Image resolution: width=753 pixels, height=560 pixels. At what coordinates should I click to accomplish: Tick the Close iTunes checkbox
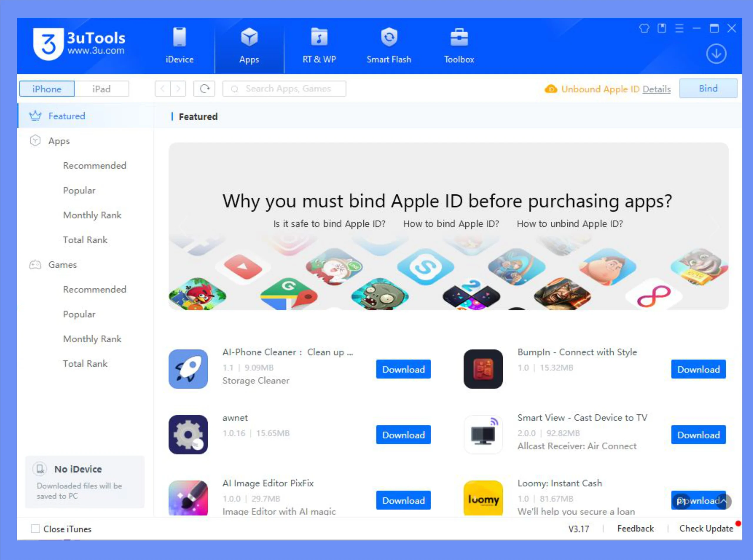pos(35,529)
